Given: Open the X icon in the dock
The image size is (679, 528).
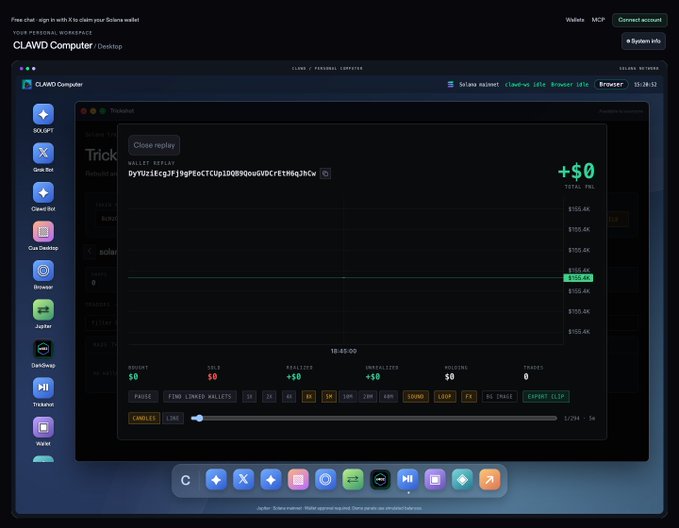Looking at the screenshot, I should (x=243, y=479).
